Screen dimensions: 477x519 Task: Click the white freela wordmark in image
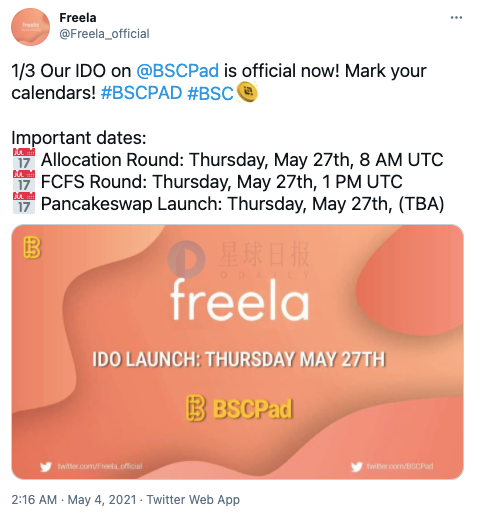tap(239, 300)
